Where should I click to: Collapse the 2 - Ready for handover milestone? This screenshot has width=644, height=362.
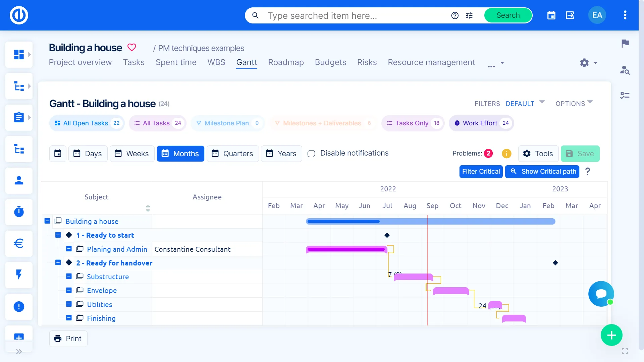pyautogui.click(x=58, y=263)
